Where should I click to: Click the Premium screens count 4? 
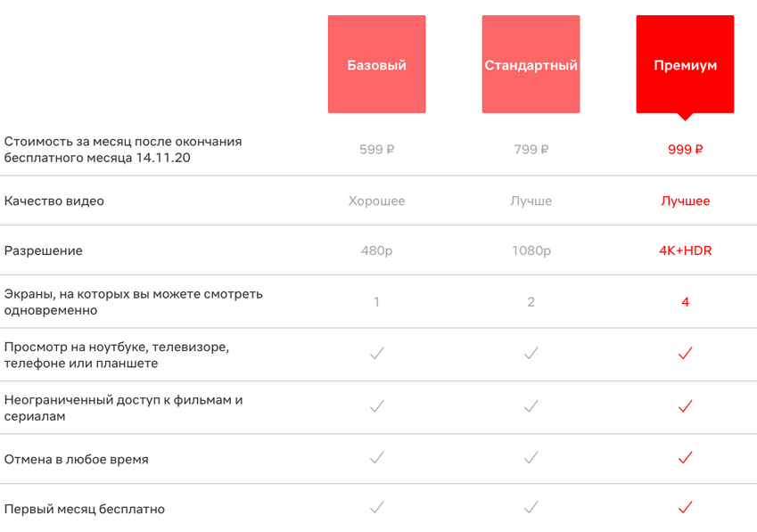tap(685, 301)
